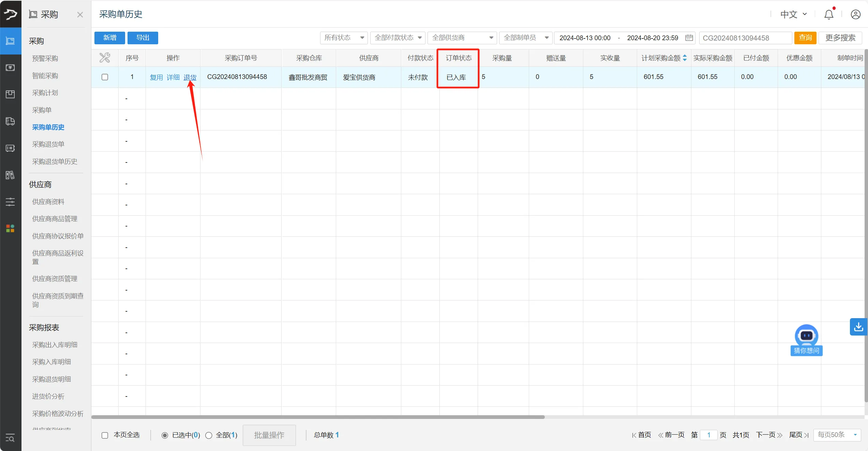
Task: Open 供应商资料 from sidebar menu
Action: pos(48,201)
